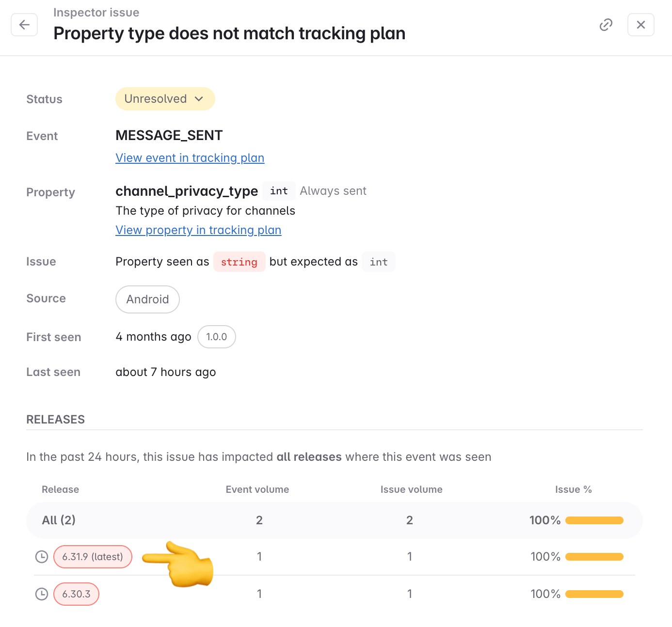Click the string type badge in the Issue row
This screenshot has width=672, height=627.
click(239, 262)
